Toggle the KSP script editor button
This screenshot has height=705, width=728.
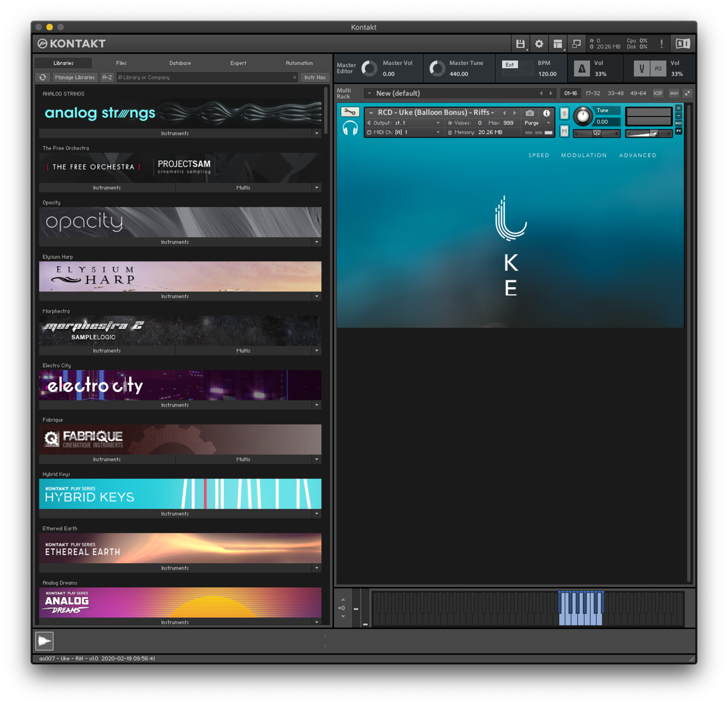tap(658, 93)
